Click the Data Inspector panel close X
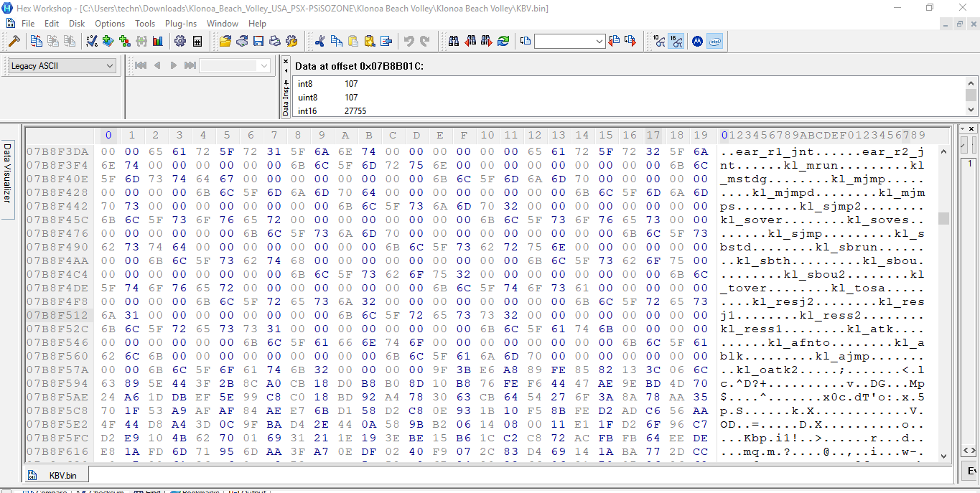Screen dimensions: 980x493 point(285,61)
